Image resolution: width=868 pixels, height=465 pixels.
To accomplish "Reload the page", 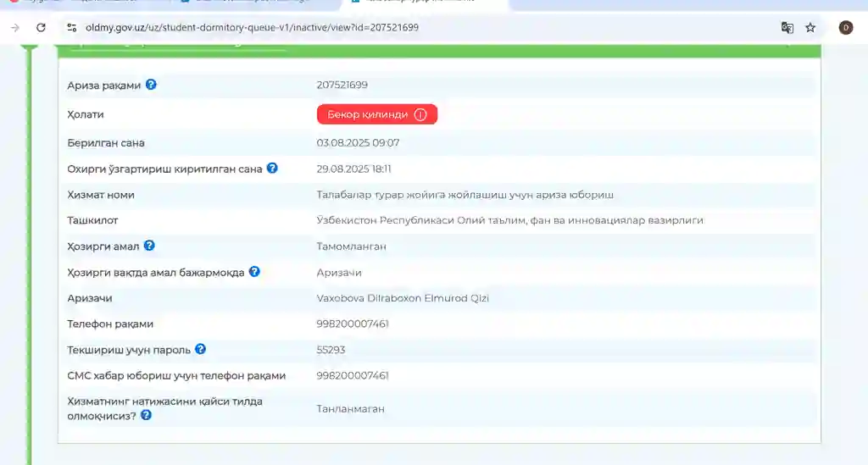I will (x=41, y=27).
